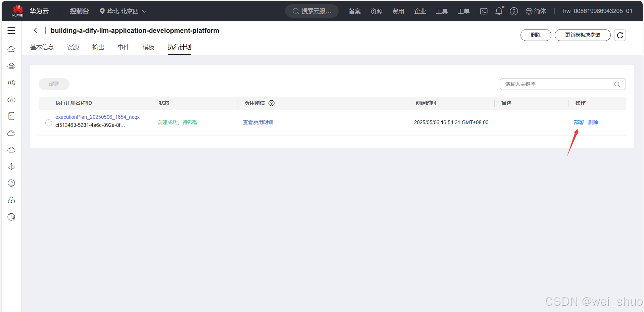Viewport: 644px width, 312px height.
Task: Open the CloudShell terminal icon
Action: [x=484, y=11]
